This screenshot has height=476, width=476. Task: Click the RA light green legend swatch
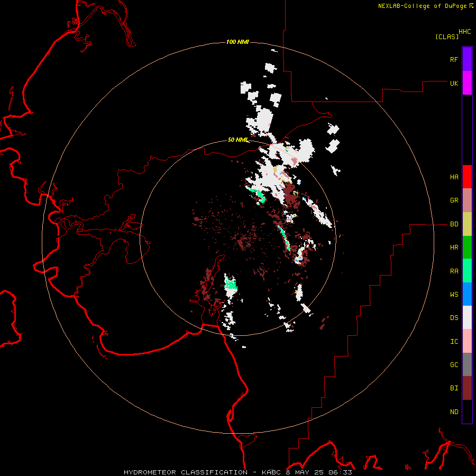467,271
